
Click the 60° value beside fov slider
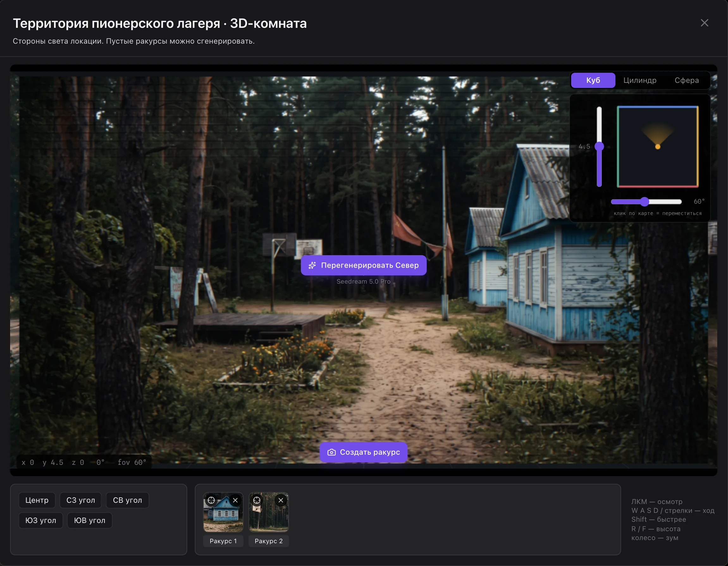tap(699, 202)
